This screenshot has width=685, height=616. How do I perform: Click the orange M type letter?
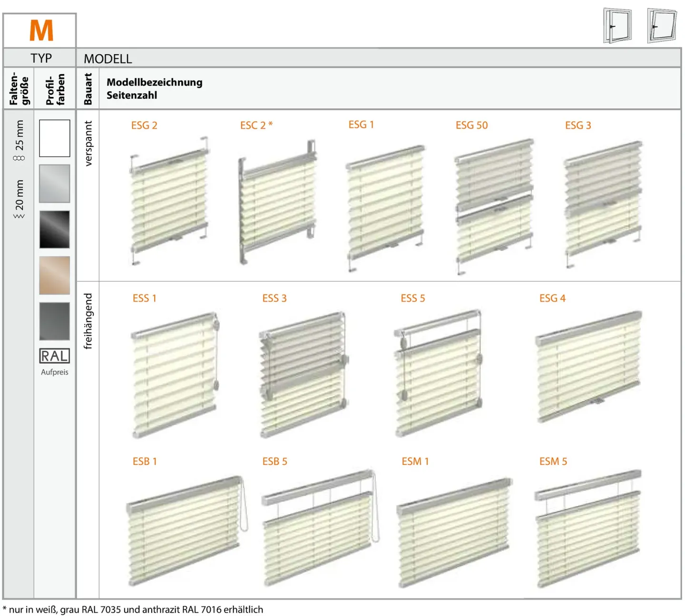tap(41, 31)
